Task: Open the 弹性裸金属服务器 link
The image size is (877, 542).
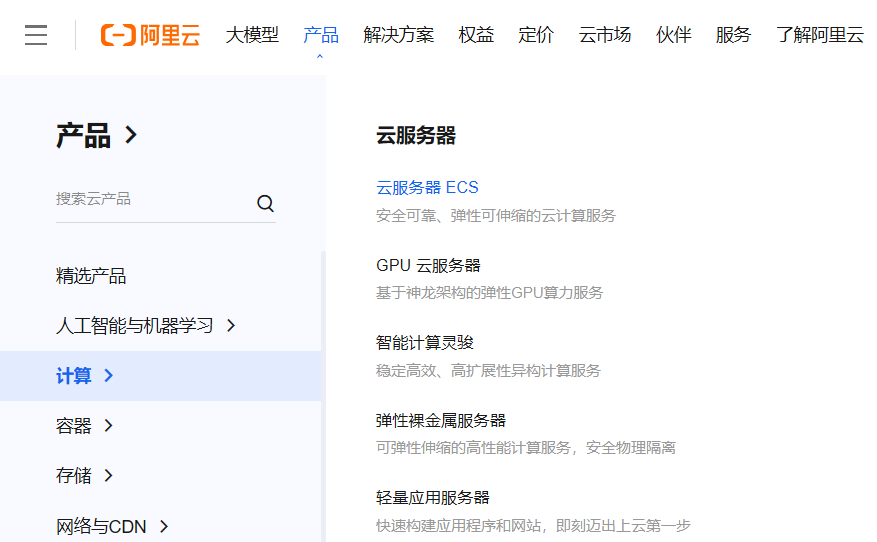Action: coord(441,420)
